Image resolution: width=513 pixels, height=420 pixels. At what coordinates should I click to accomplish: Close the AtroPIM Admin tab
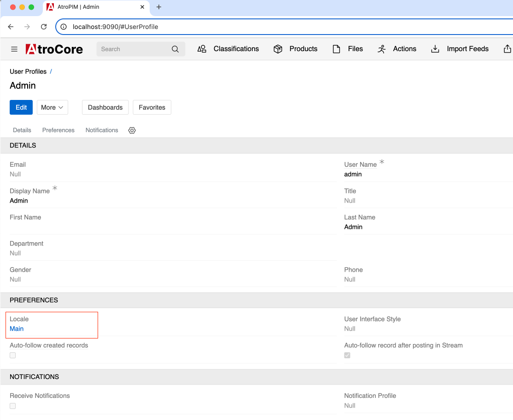coord(142,7)
